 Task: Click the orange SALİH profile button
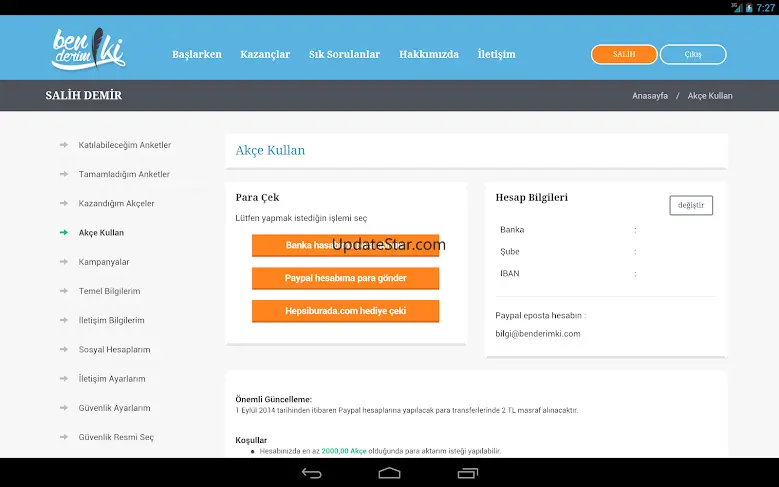click(x=624, y=54)
